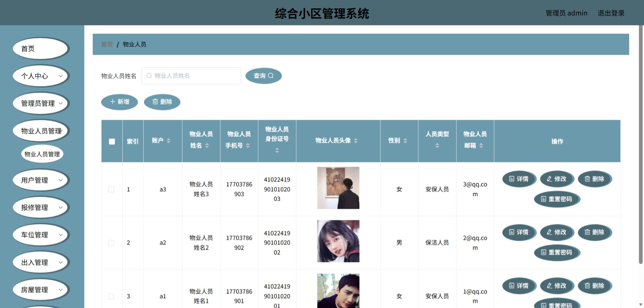The width and height of the screenshot is (644, 308).
Task: Click the avatar thumbnail of account a2
Action: pyautogui.click(x=338, y=241)
